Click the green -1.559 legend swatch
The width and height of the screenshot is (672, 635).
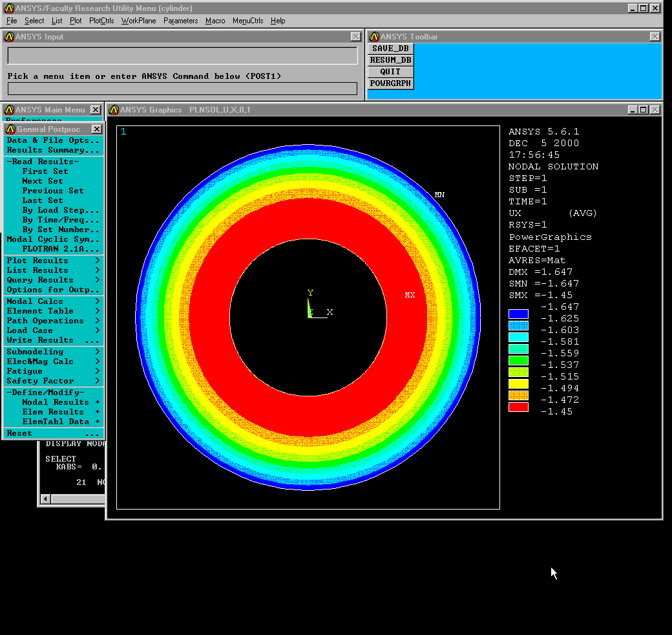(x=518, y=360)
